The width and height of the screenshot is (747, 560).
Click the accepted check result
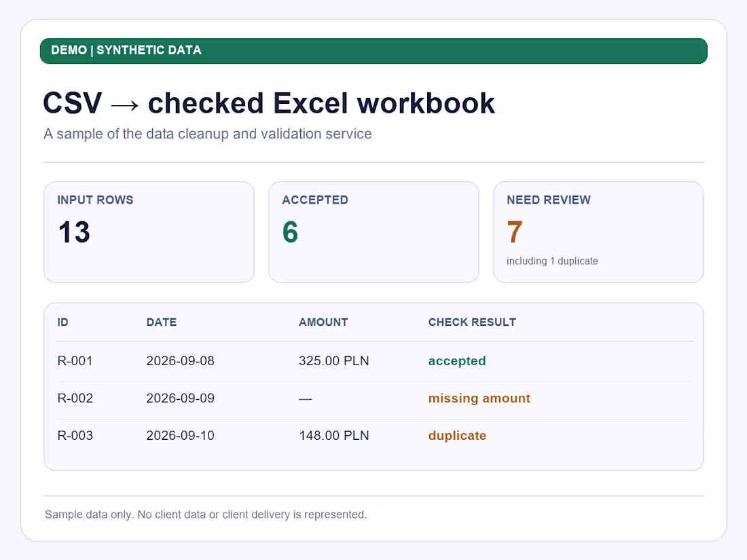(x=457, y=361)
